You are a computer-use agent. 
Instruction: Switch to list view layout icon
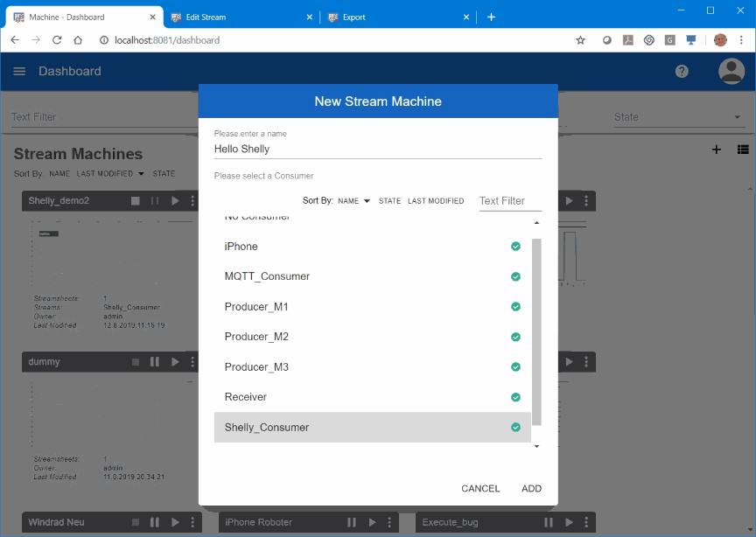[x=742, y=150]
